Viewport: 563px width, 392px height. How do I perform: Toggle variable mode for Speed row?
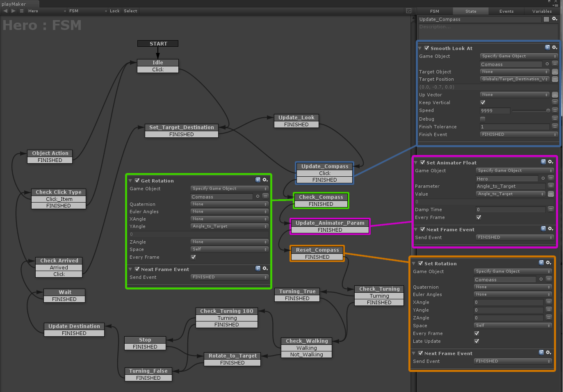pyautogui.click(x=555, y=110)
